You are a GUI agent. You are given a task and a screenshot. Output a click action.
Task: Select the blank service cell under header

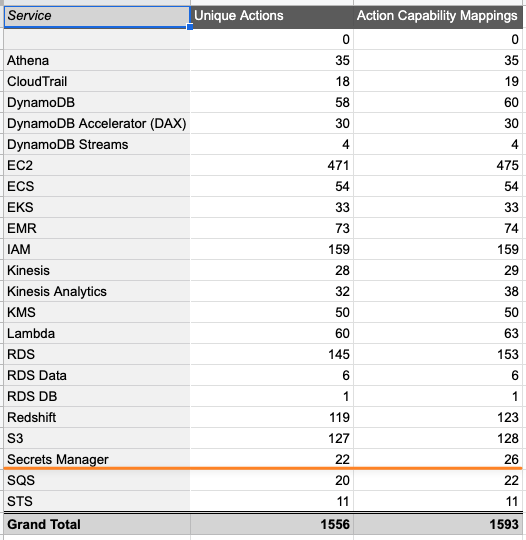click(97, 40)
